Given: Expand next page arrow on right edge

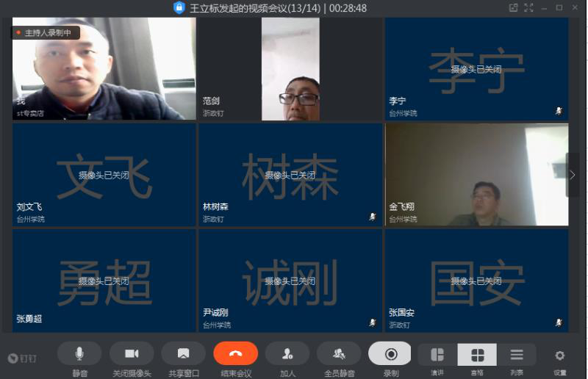Looking at the screenshot, I should [573, 175].
